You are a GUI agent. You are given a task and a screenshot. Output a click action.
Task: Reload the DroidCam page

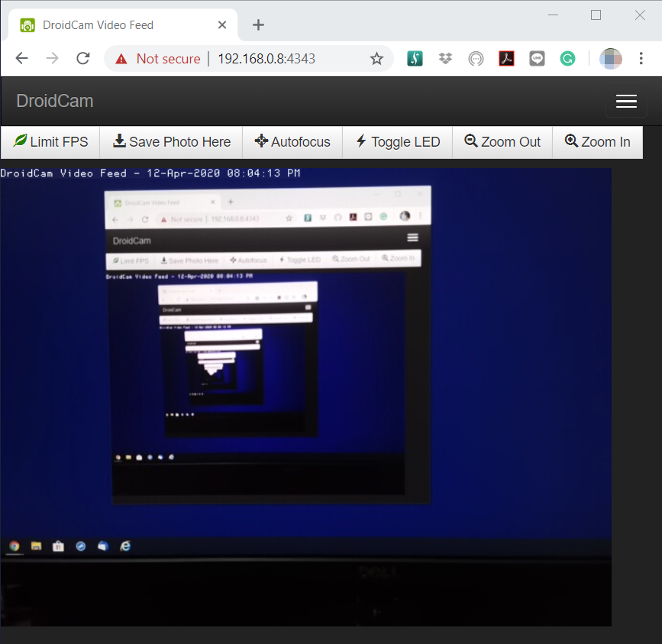pyautogui.click(x=83, y=58)
